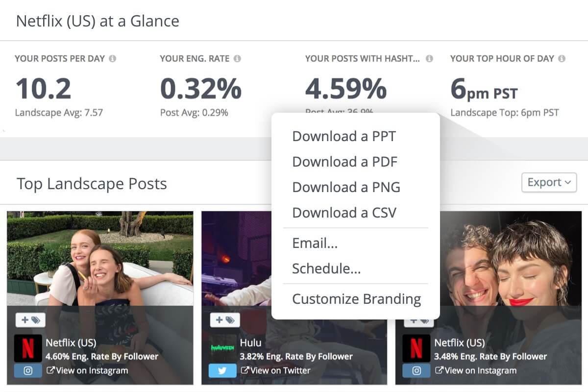The image size is (588, 392).
Task: Follow View on Twitter link on Hulu post
Action: [x=275, y=370]
